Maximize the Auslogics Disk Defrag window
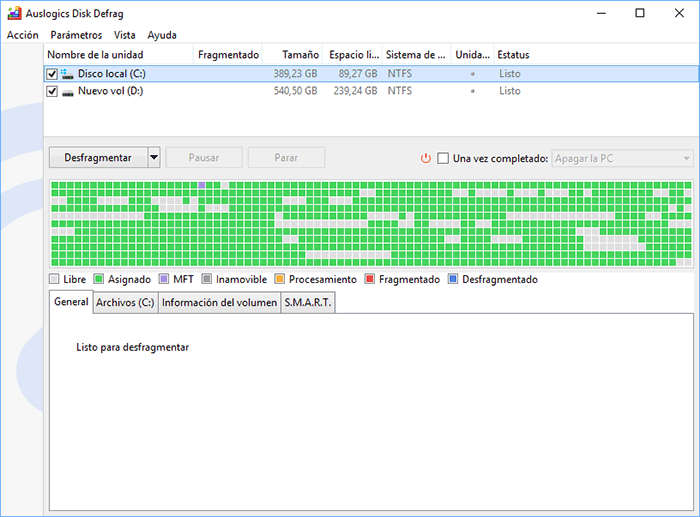The height and width of the screenshot is (517, 700). tap(640, 13)
